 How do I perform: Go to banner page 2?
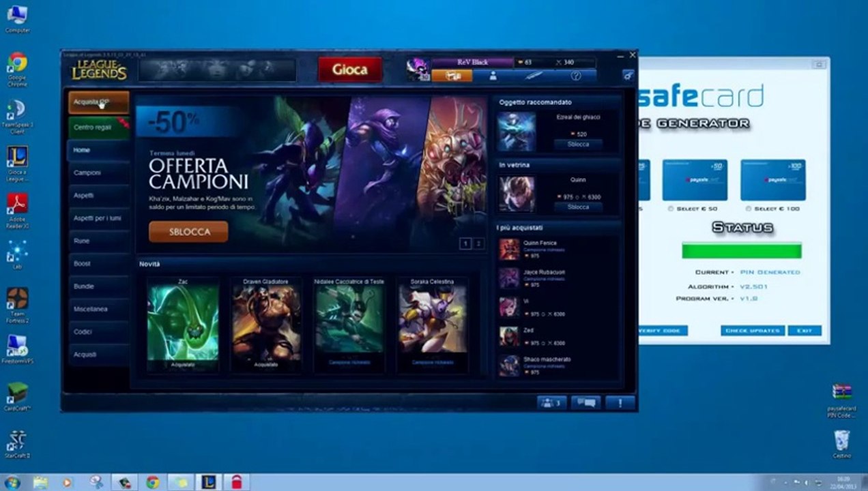point(478,243)
